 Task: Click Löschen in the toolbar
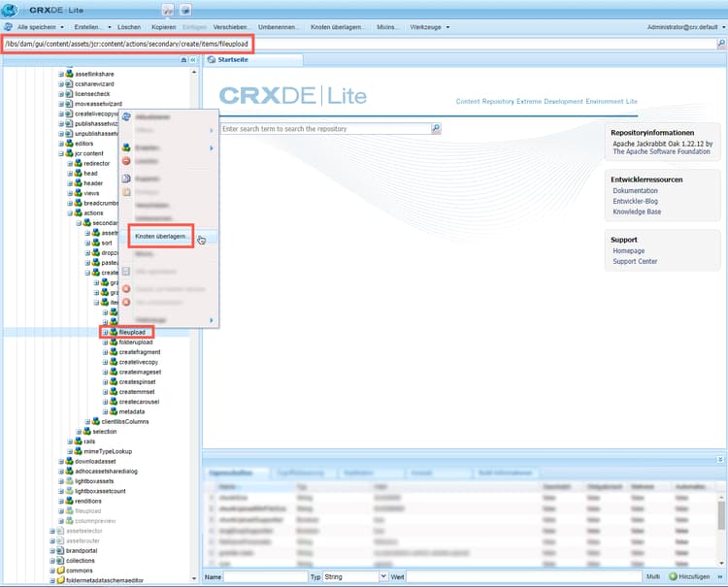(x=129, y=27)
